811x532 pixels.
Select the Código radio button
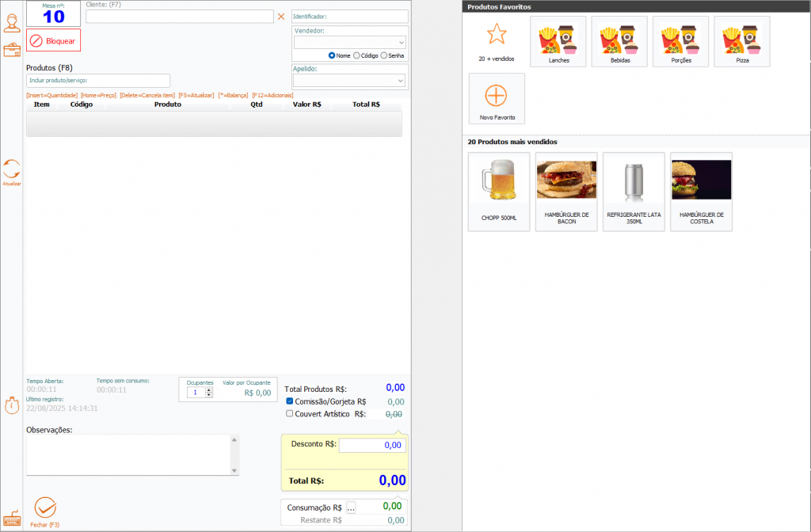click(357, 55)
